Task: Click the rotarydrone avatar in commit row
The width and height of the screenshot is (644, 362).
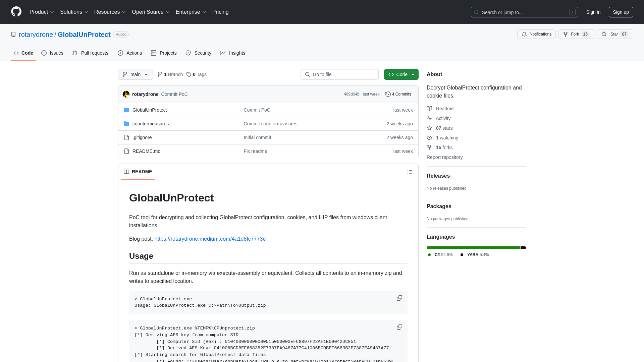Action: coord(126,94)
